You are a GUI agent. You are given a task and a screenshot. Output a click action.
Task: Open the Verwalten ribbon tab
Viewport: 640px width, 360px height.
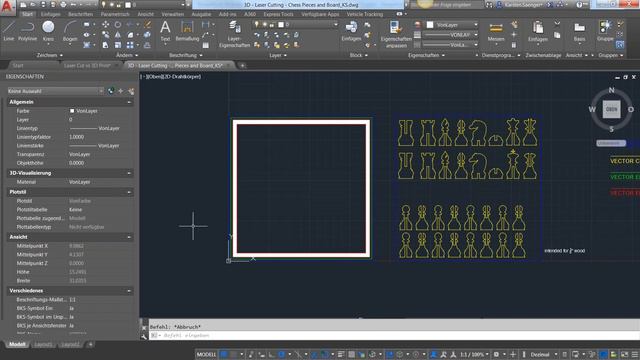173,14
